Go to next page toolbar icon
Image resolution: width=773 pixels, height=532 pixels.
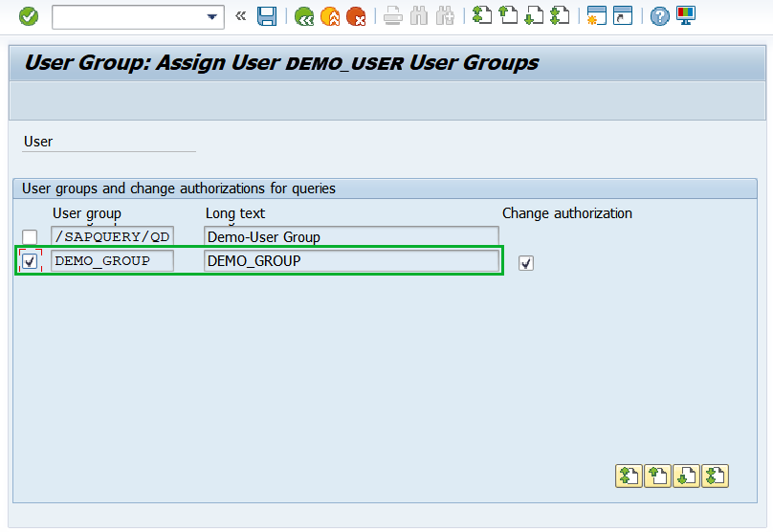click(534, 15)
